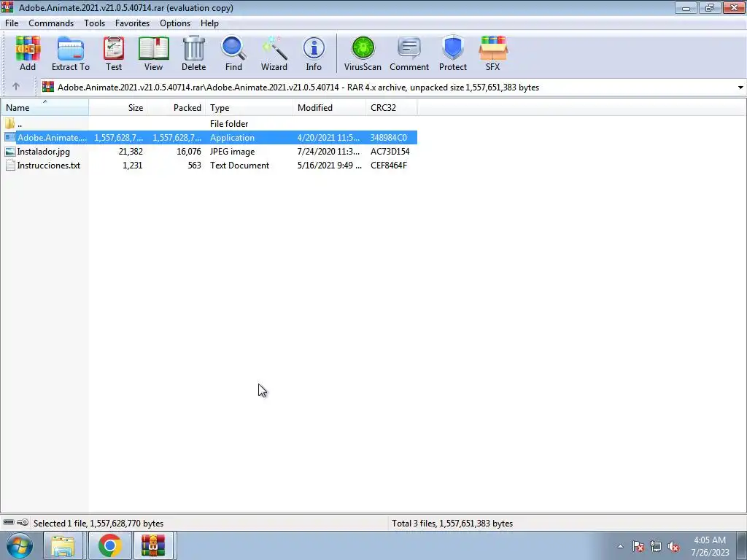The width and height of the screenshot is (747, 560).
Task: Open Google Chrome from taskbar
Action: pyautogui.click(x=110, y=545)
